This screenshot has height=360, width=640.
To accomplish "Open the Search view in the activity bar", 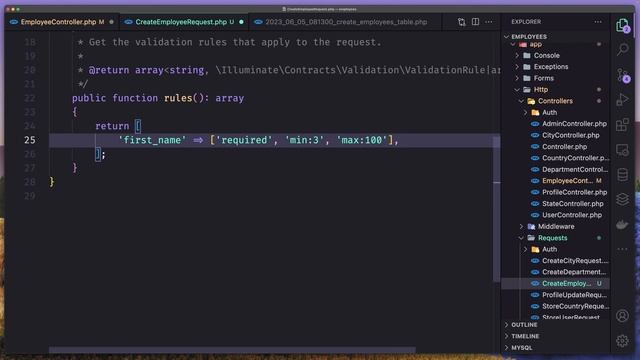I will 622,49.
